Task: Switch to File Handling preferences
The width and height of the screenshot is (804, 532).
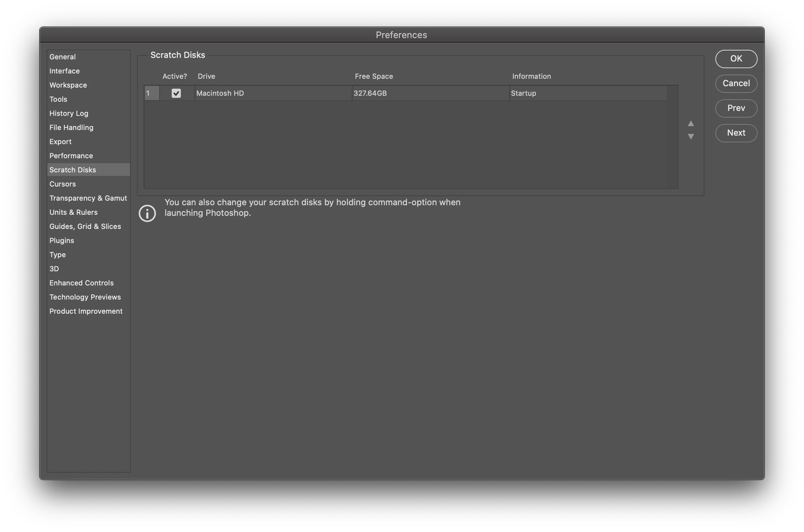Action: tap(71, 128)
